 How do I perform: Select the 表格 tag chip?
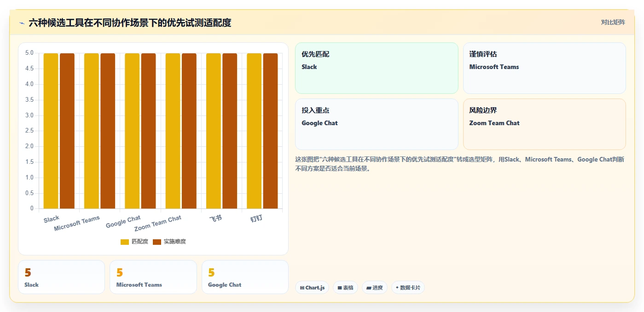[x=345, y=288]
